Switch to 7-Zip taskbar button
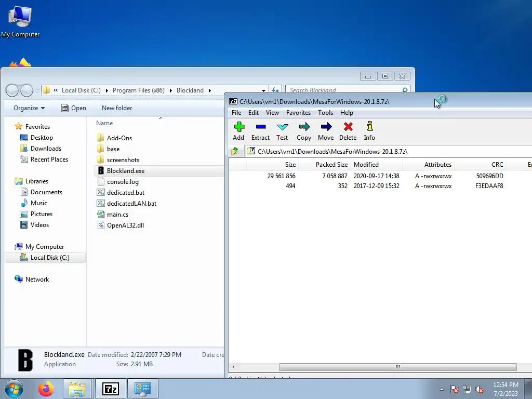 (x=111, y=389)
